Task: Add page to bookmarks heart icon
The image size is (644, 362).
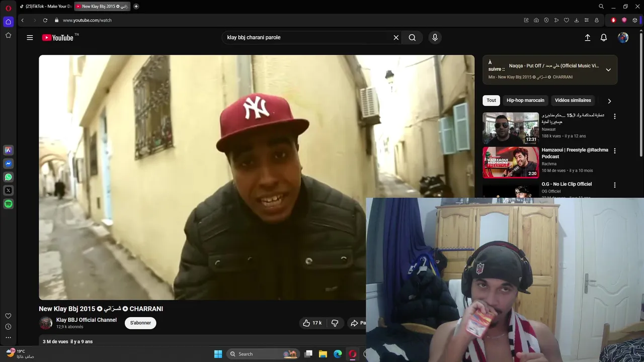Action: 567,20
